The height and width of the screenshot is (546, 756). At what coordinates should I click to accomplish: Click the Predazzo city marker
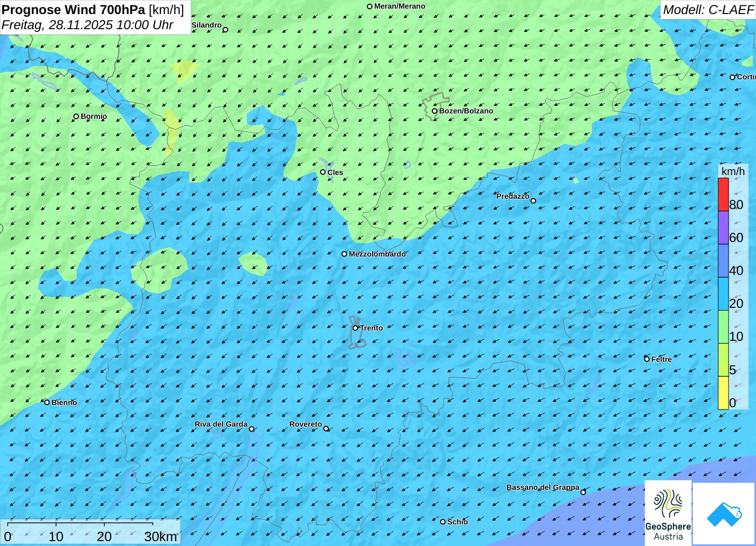pos(534,201)
